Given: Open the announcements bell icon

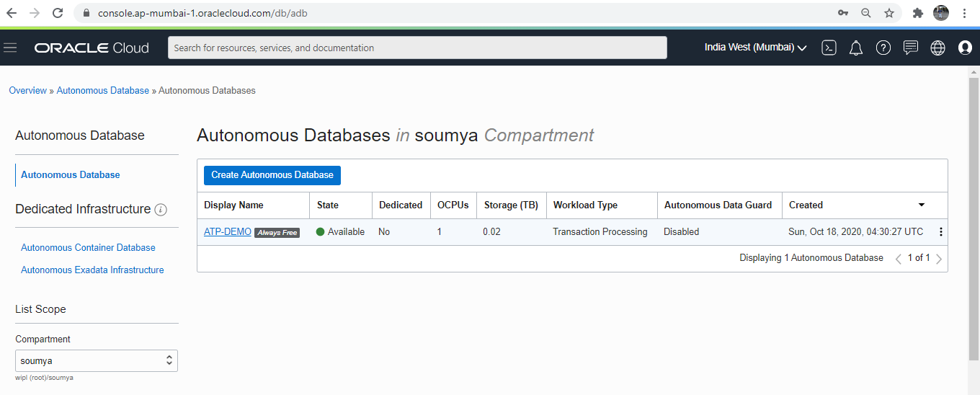Looking at the screenshot, I should 856,48.
